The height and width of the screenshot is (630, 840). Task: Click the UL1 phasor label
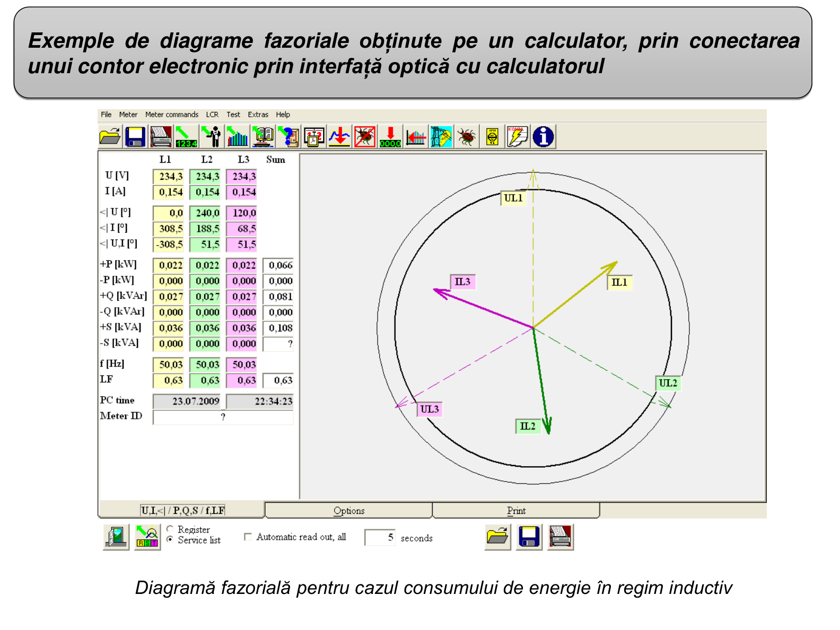coord(513,198)
